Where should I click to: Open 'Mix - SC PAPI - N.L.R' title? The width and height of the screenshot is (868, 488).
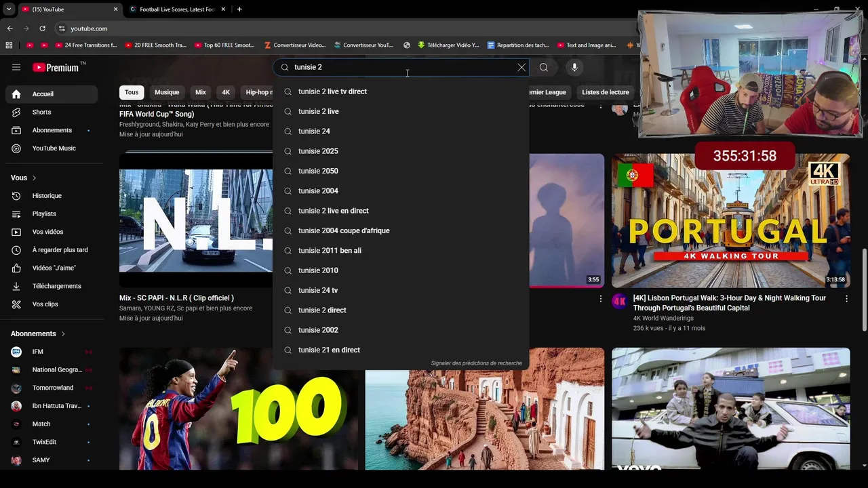(176, 298)
